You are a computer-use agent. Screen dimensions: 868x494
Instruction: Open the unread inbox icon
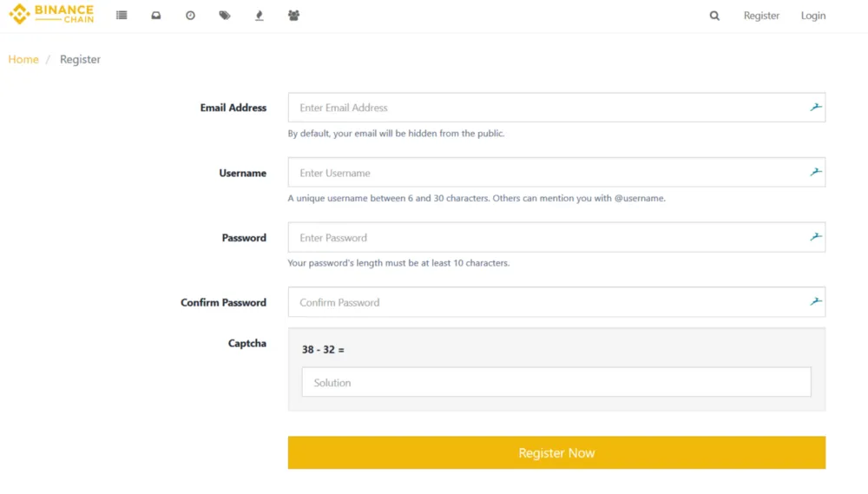point(156,16)
